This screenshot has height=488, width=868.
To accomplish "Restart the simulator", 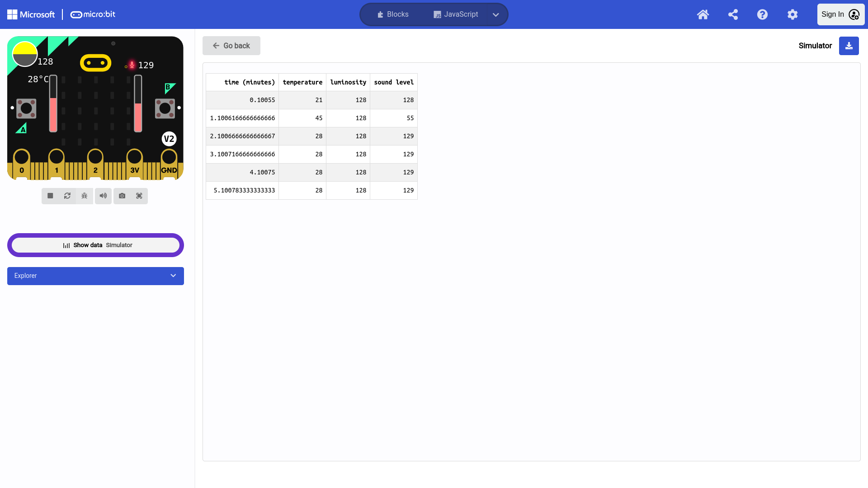I will tap(67, 196).
